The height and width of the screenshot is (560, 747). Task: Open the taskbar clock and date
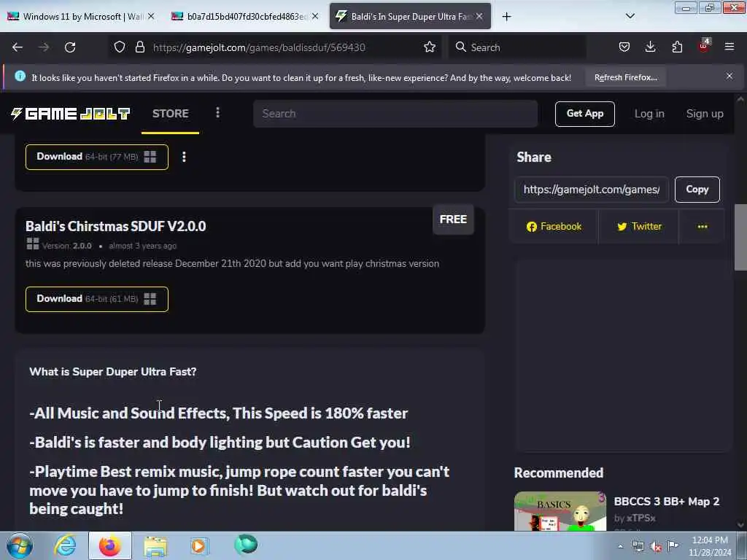click(710, 546)
